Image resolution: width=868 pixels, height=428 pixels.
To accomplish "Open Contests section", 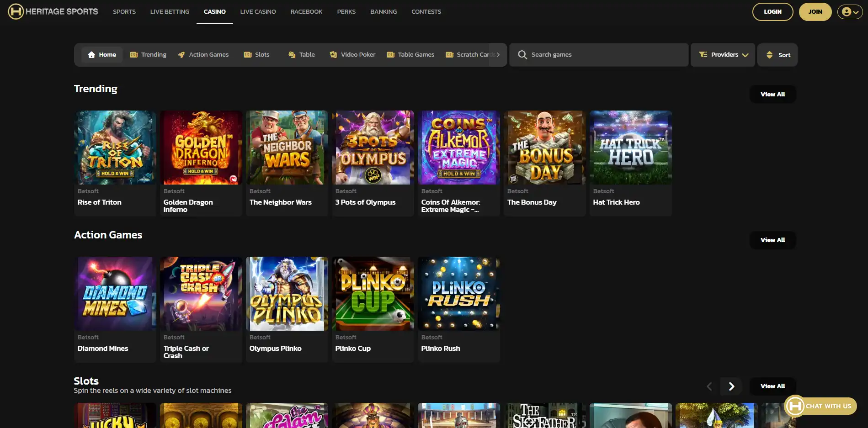I will pos(426,12).
